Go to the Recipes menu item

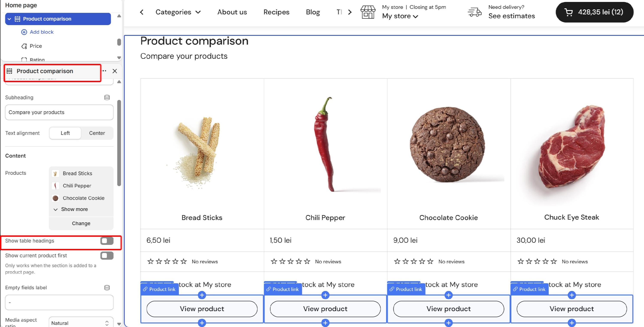pos(276,12)
